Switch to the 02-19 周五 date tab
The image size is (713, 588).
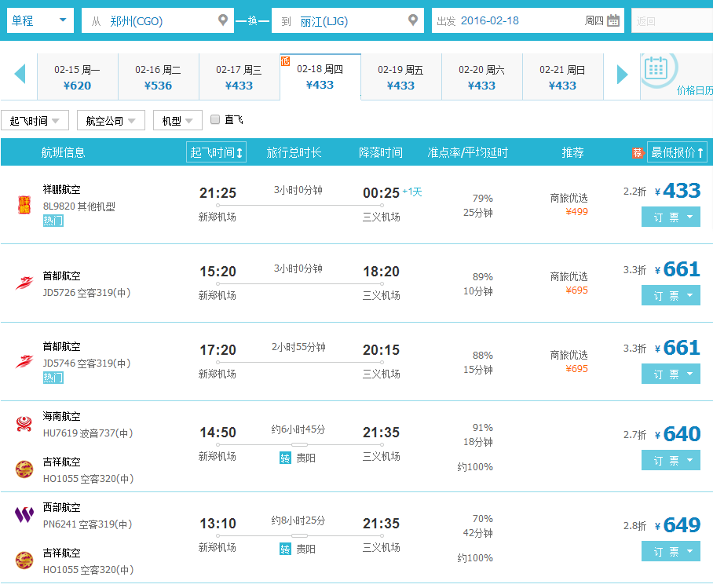400,76
